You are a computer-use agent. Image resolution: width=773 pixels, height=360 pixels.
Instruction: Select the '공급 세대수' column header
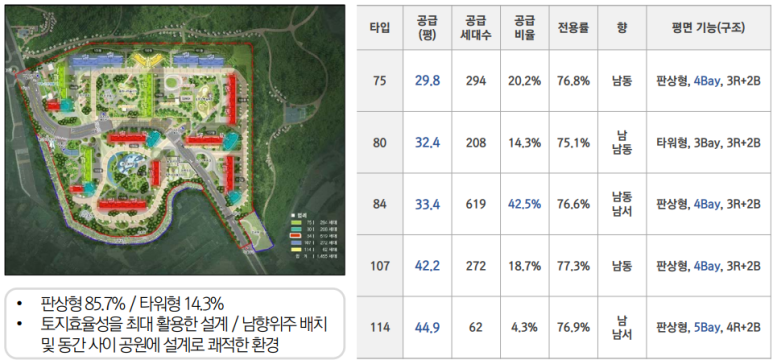click(476, 28)
